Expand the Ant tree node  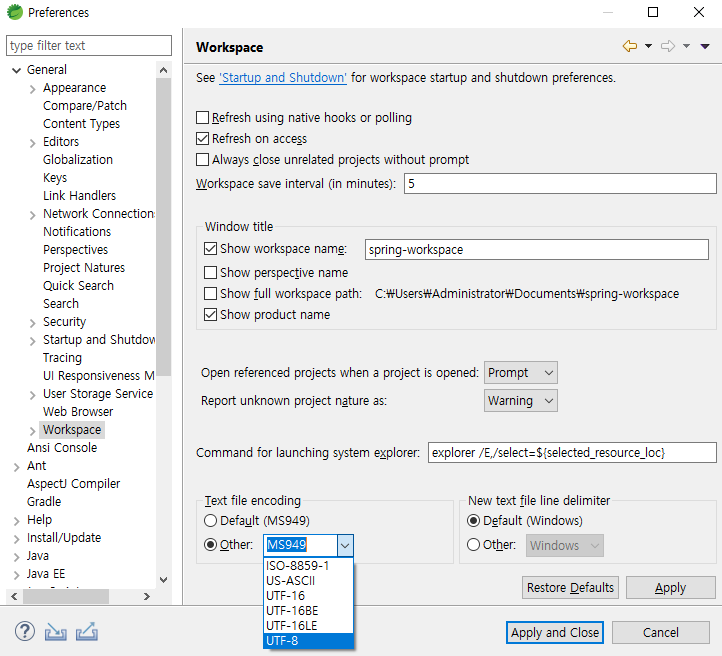(17, 467)
